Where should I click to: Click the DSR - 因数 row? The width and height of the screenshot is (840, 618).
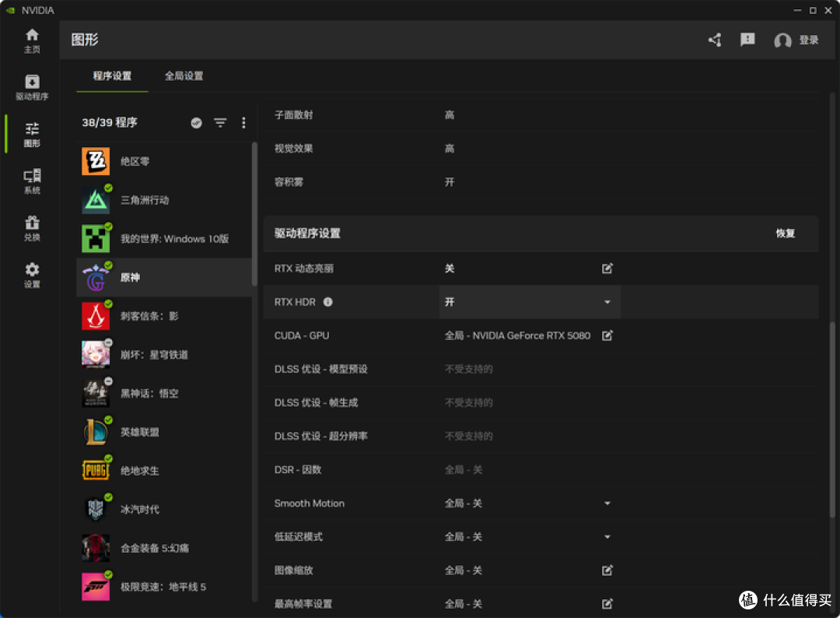pyautogui.click(x=541, y=469)
